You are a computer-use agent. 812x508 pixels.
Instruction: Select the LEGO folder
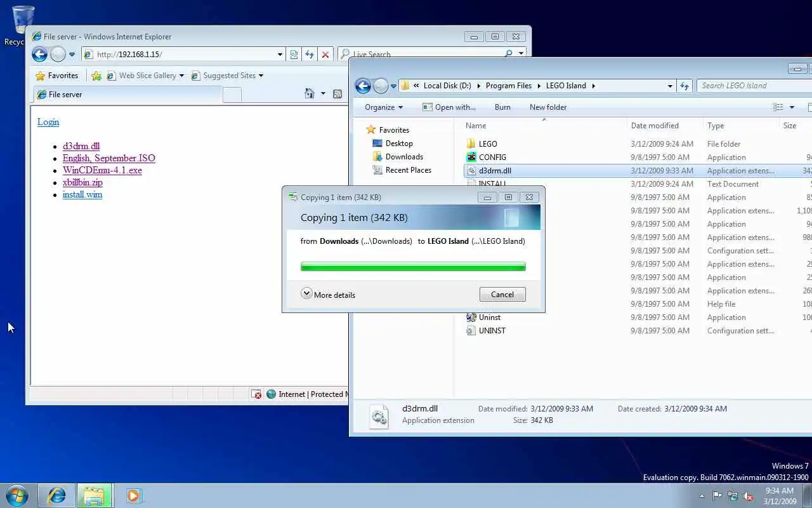(x=488, y=144)
